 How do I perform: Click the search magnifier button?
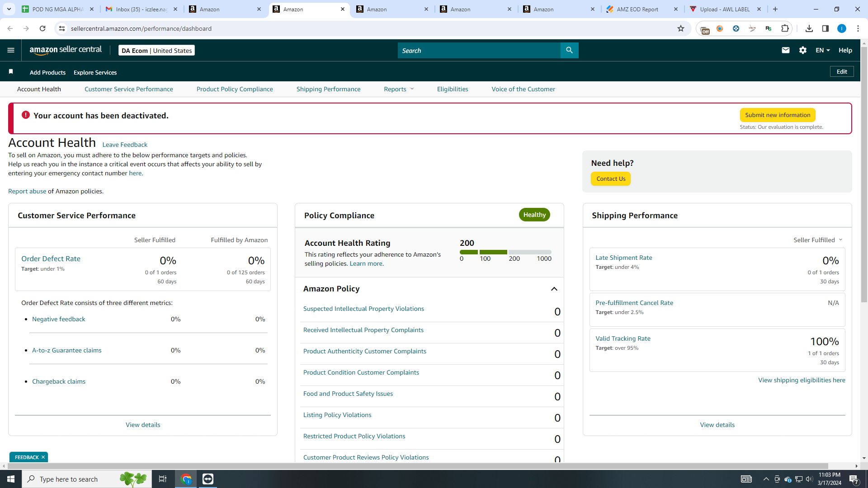(x=569, y=50)
